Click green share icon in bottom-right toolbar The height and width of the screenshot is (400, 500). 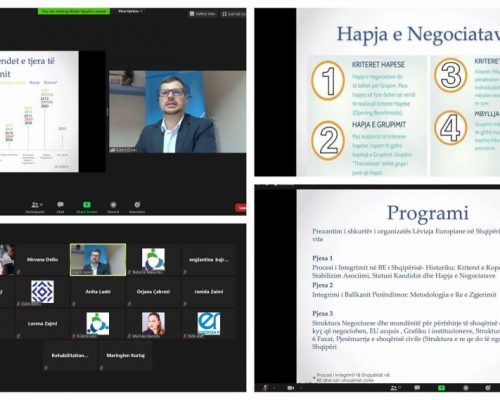pos(441,388)
